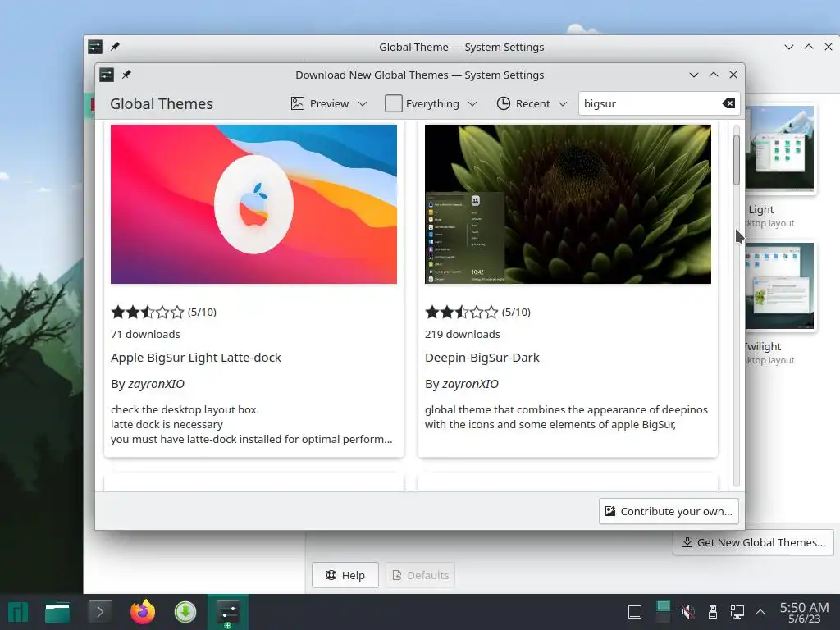Image resolution: width=840 pixels, height=630 pixels.
Task: Select the Apple BigSur Light Latte-dock title
Action: click(x=195, y=358)
